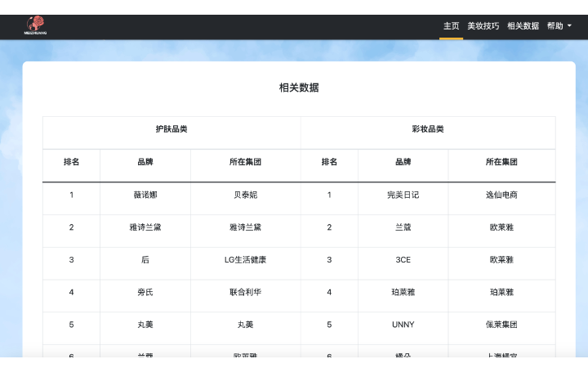Open the 美妆技巧 page
Screen dimensions: 588x368
click(x=483, y=26)
